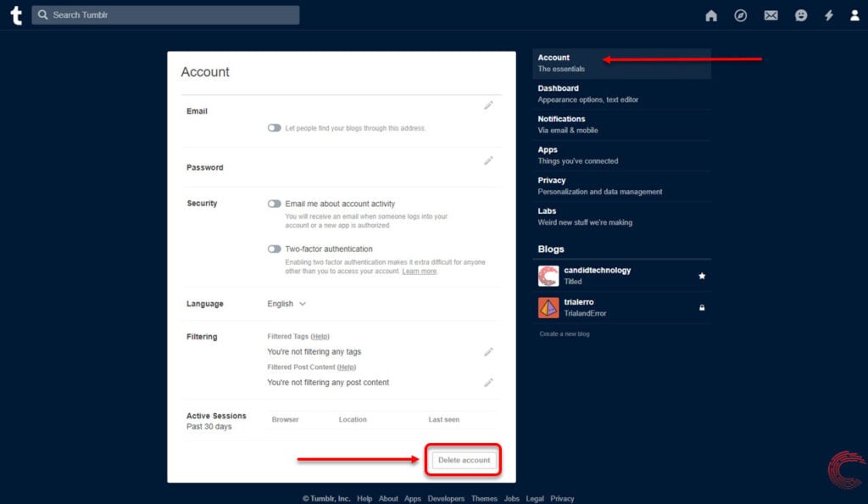Click the candidtechnology primary blog star

pyautogui.click(x=702, y=276)
